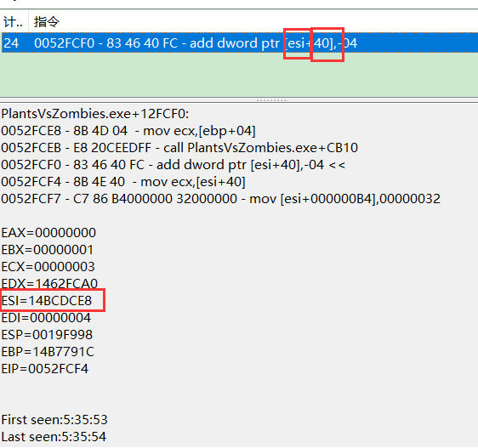Click the EBP=14B7791C register value

pos(48,352)
